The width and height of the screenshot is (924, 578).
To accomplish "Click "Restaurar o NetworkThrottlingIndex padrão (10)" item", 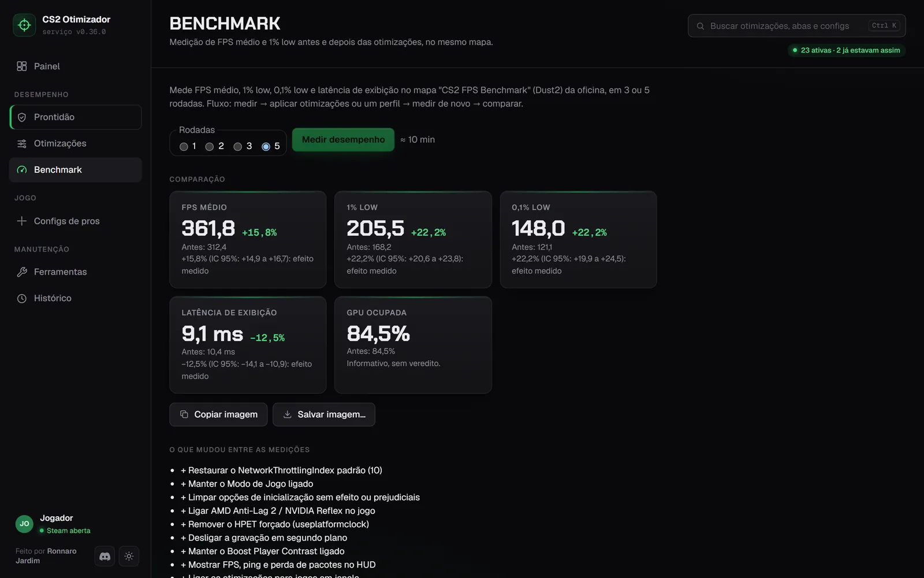I will 281,470.
